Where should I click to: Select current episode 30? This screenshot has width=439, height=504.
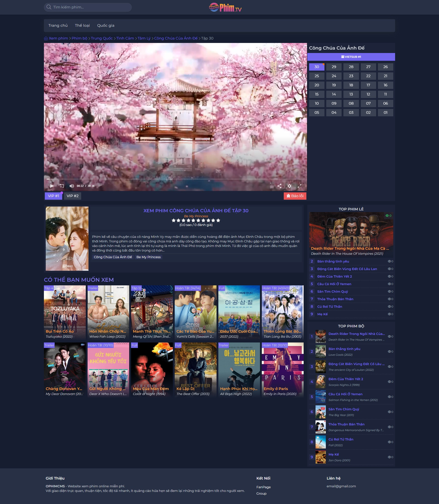pos(317,67)
